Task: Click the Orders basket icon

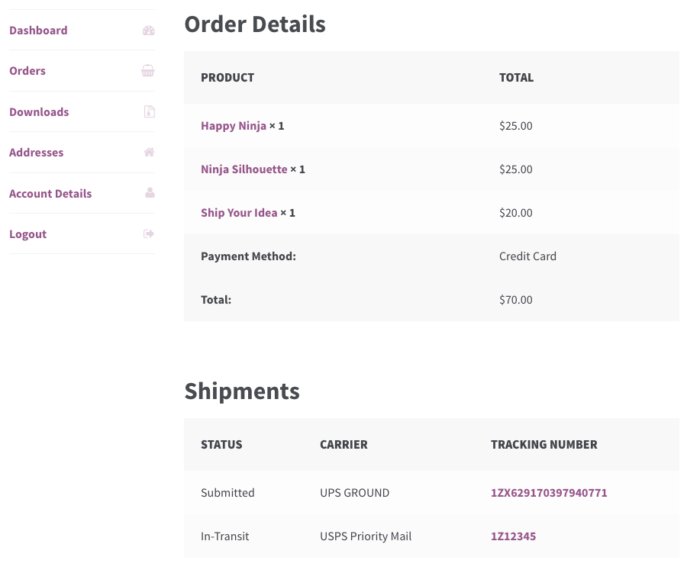Action: pos(148,71)
